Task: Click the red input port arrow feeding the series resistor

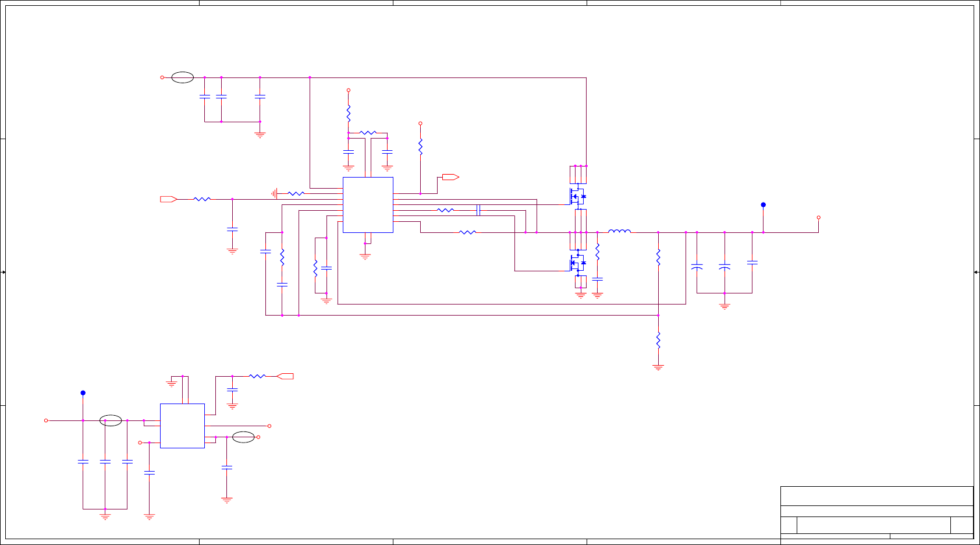Action: (169, 199)
